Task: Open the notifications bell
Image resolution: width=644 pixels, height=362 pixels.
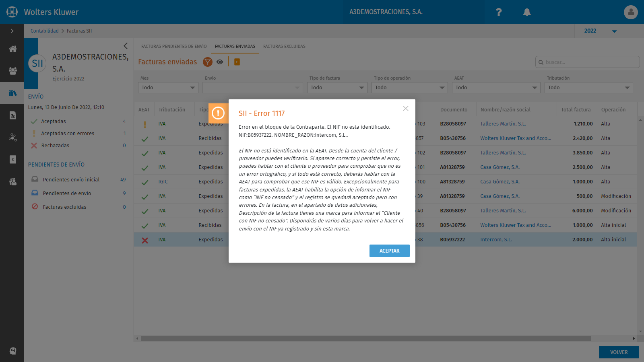Action: (x=527, y=12)
